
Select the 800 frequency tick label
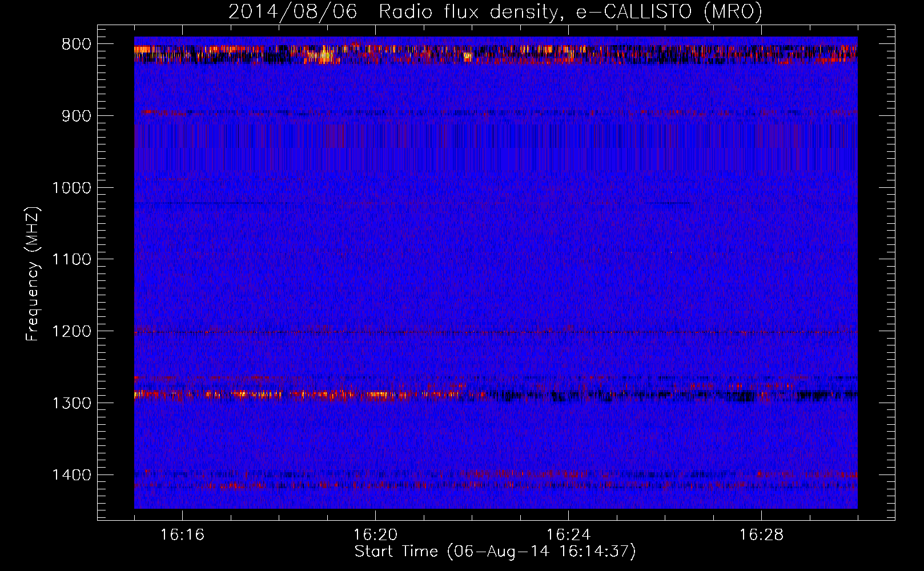(77, 45)
